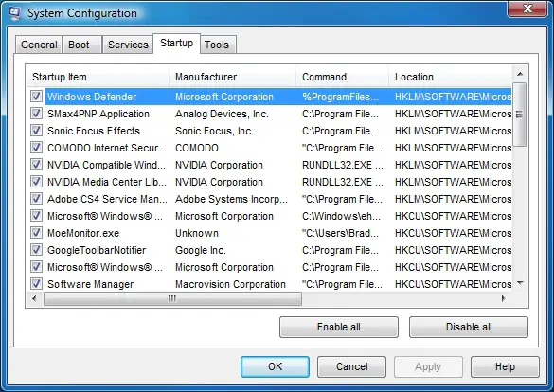The width and height of the screenshot is (554, 392).
Task: Click the vertical scrollbar thumb
Action: [x=520, y=114]
